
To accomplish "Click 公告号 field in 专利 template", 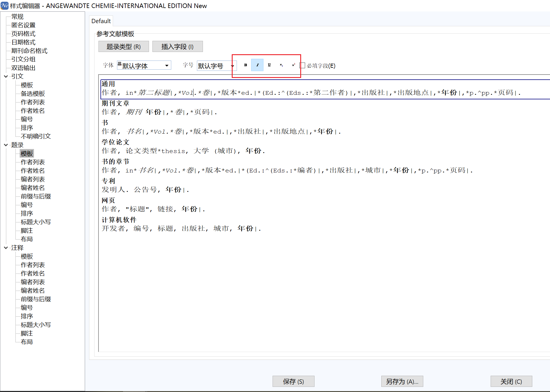I will click(x=145, y=190).
